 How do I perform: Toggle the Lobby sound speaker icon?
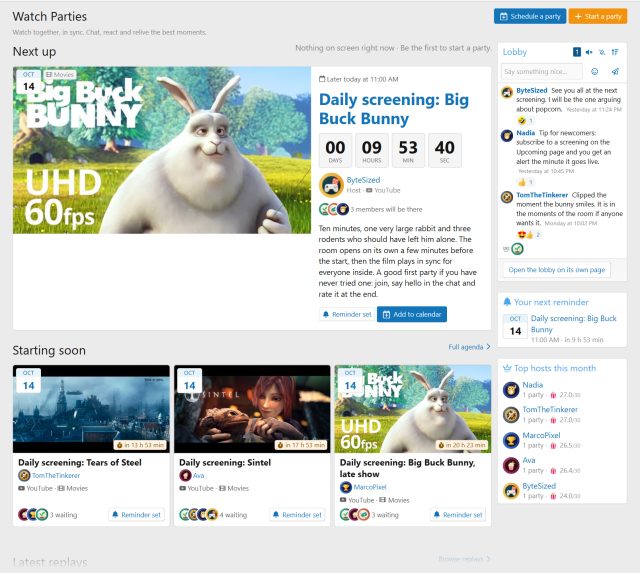pyautogui.click(x=589, y=52)
